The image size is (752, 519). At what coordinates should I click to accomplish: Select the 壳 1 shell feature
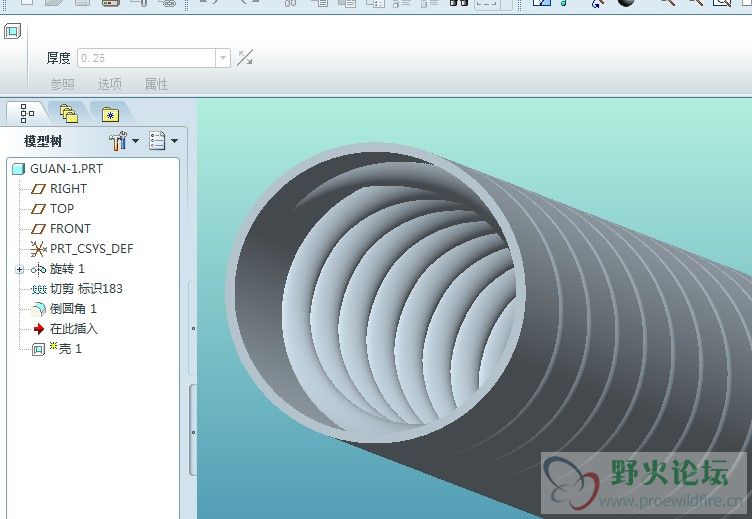click(x=57, y=349)
